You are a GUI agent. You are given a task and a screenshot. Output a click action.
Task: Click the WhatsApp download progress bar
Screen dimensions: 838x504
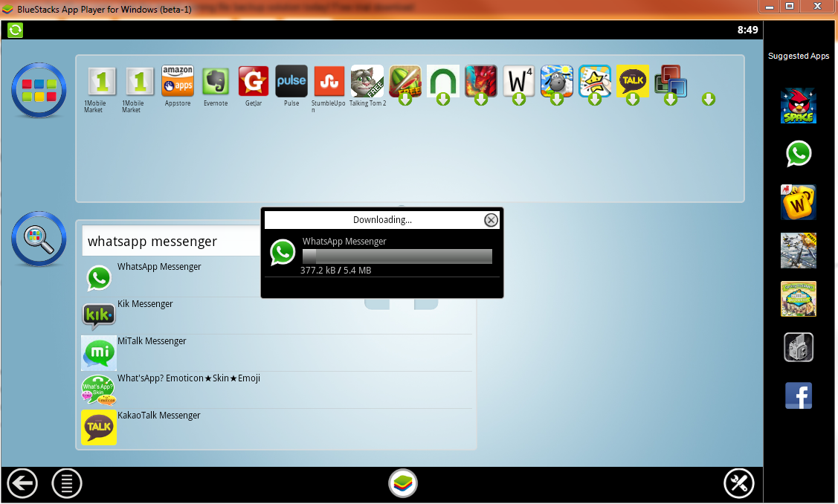(397, 256)
